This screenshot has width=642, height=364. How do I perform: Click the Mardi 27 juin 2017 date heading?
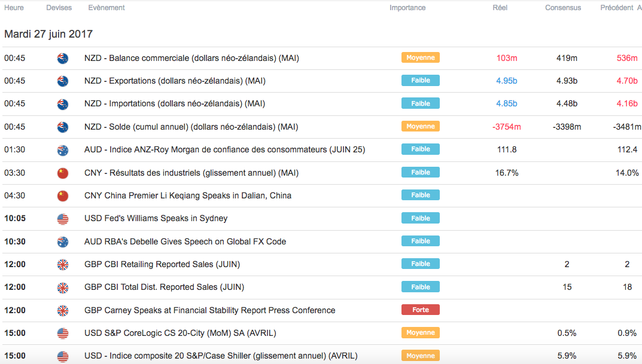click(x=48, y=34)
